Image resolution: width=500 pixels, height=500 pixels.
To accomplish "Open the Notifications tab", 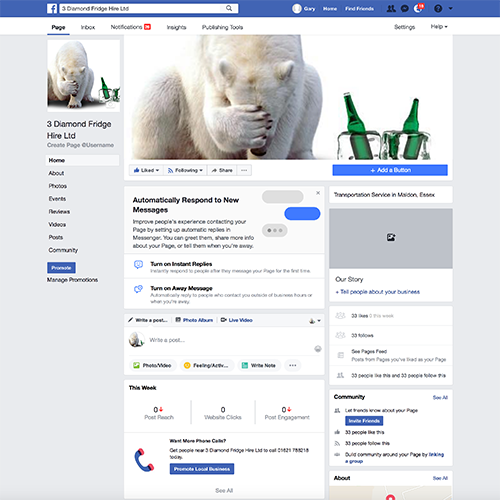I will coord(131,27).
